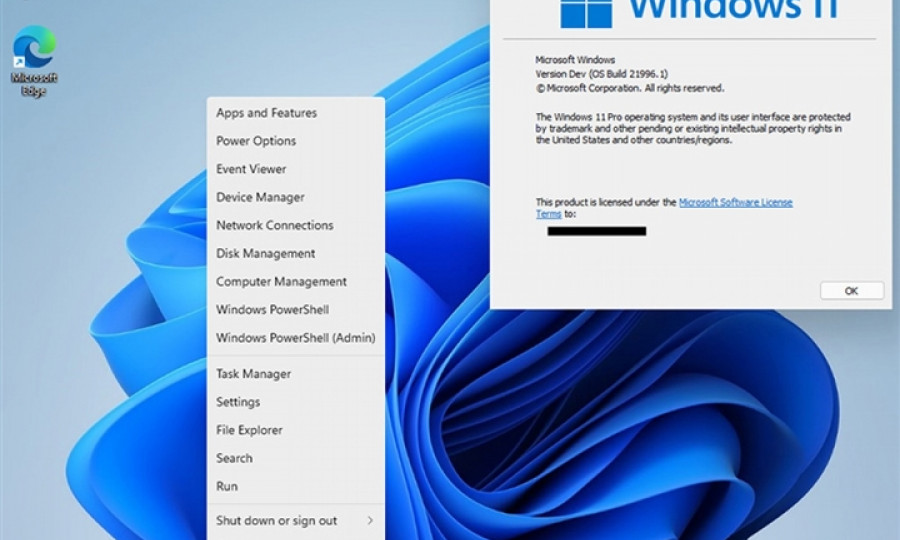Image resolution: width=900 pixels, height=540 pixels.
Task: Launch File Explorer from the menu
Action: pos(249,430)
